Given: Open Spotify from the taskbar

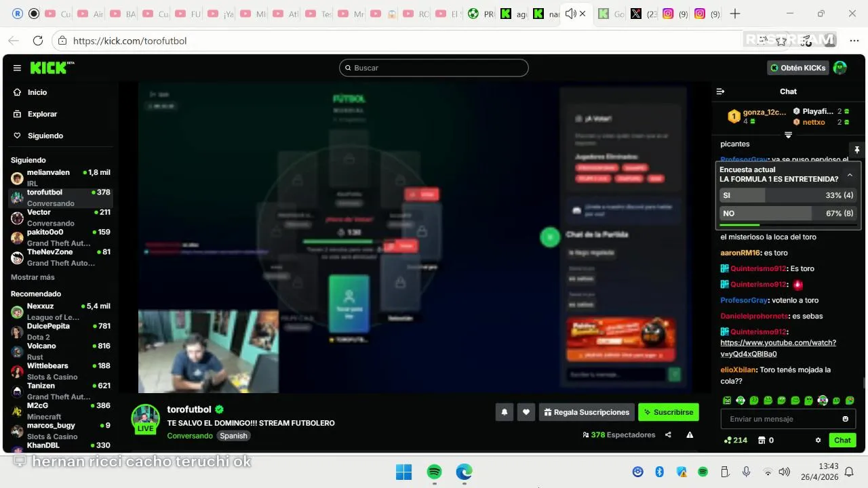Looking at the screenshot, I should click(434, 472).
